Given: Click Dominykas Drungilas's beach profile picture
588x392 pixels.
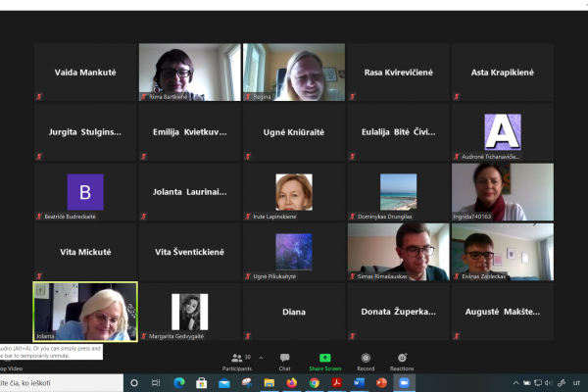Looking at the screenshot, I should [x=398, y=192].
